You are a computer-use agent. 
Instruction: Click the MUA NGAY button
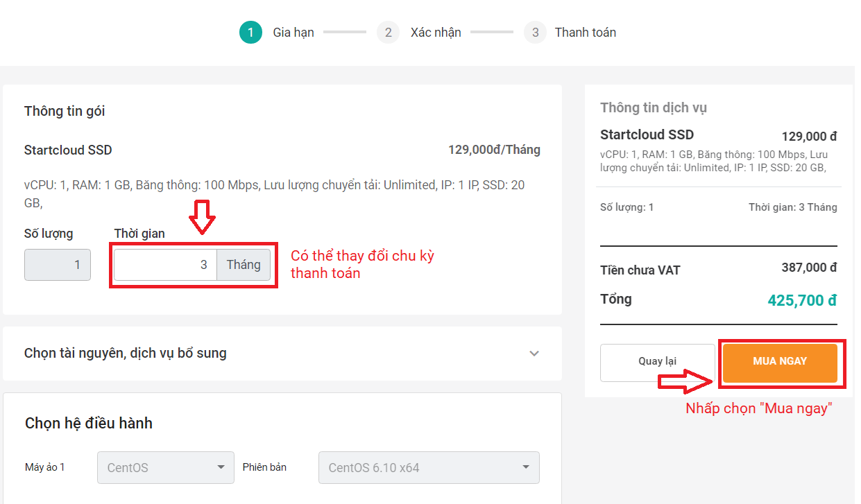(x=780, y=363)
